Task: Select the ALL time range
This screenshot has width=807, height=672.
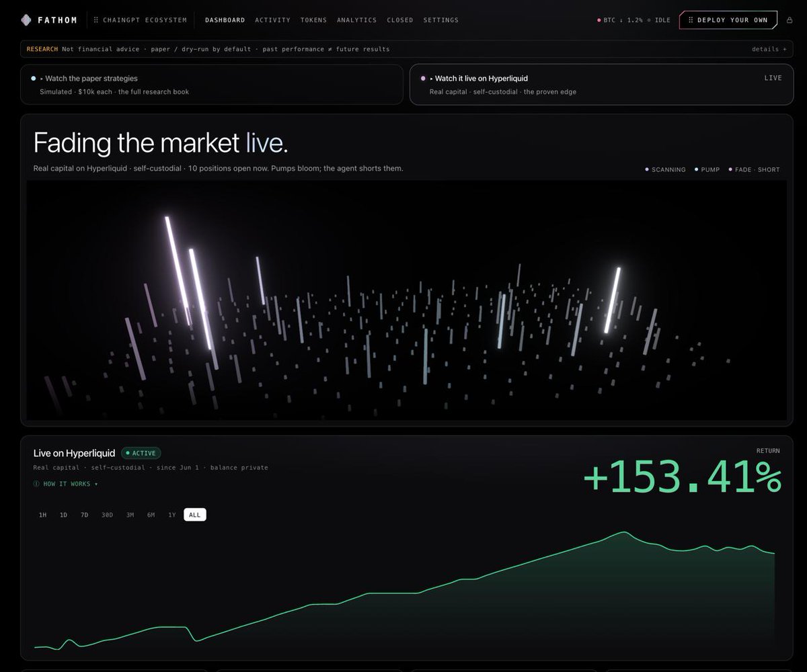Action: click(x=195, y=515)
